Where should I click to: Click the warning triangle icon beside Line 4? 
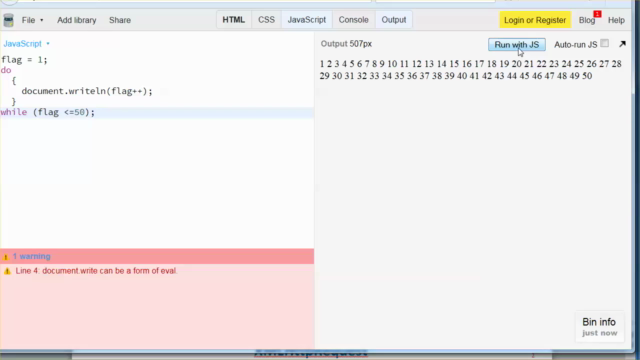pos(7,271)
